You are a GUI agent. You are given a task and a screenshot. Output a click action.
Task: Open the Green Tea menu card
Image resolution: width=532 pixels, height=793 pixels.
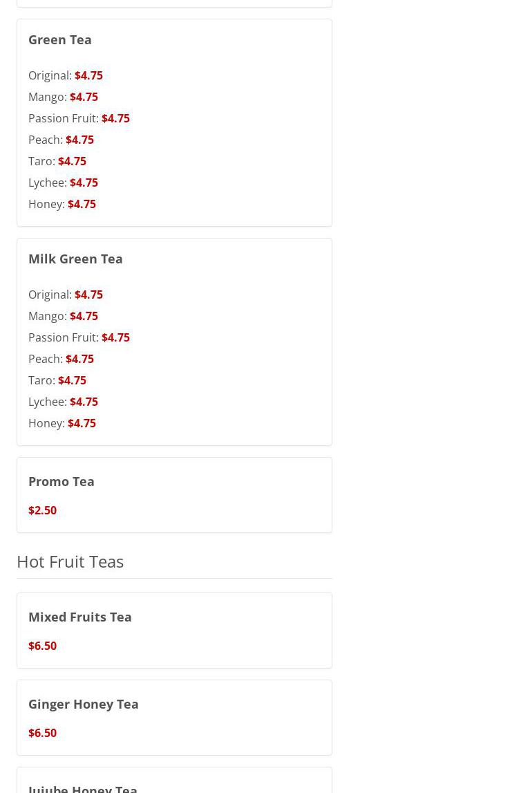[x=174, y=122]
